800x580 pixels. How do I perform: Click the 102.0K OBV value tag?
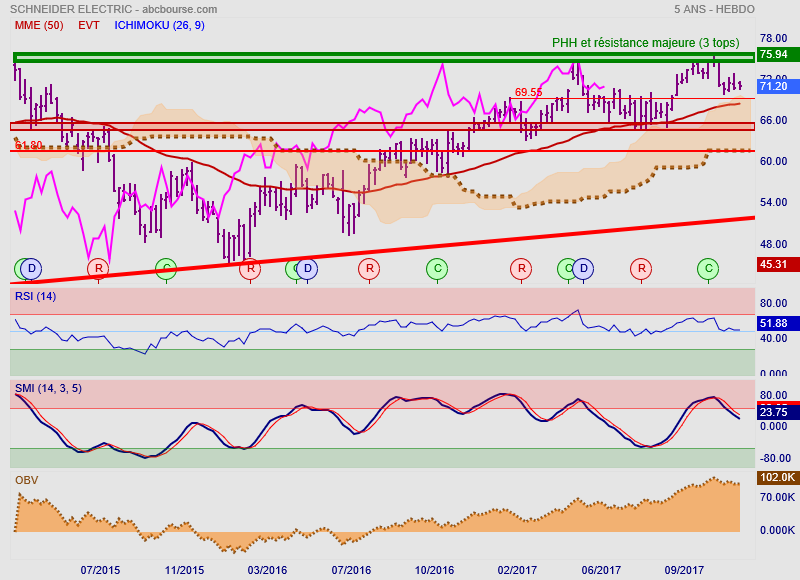tap(778, 477)
